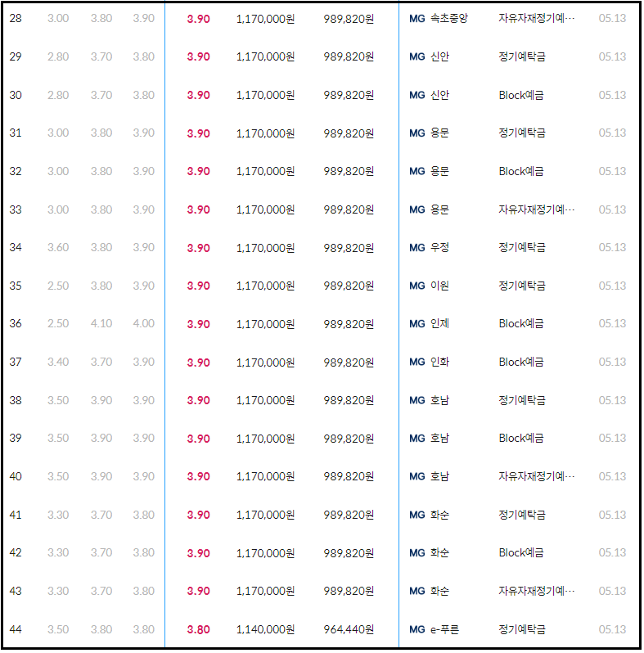
Task: Click 자유자재정기예… product in row 43
Action: point(537,591)
